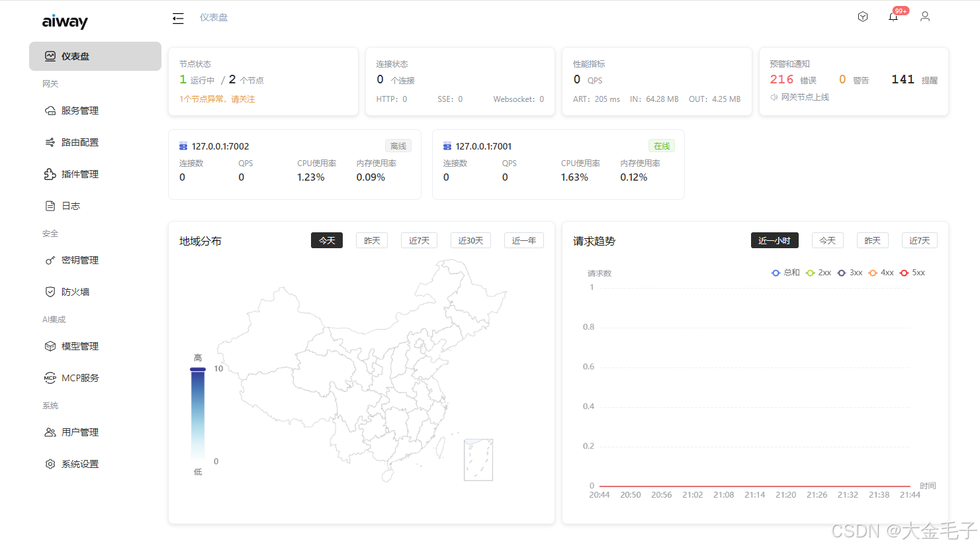This screenshot has height=548, width=980.
Task: Open the cube icon in the top bar
Action: coord(862,17)
